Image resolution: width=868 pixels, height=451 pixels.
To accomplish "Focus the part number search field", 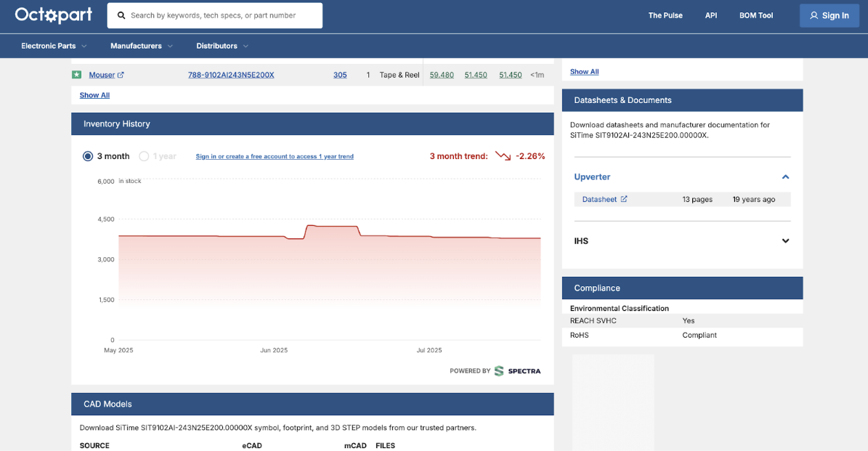I will [x=215, y=15].
